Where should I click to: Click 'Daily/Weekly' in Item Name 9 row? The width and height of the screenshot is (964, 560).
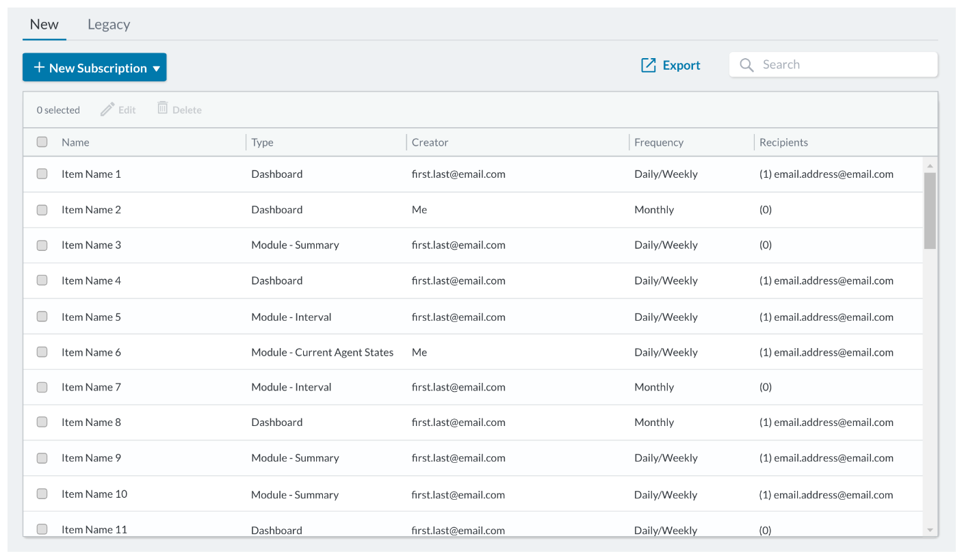(x=666, y=458)
